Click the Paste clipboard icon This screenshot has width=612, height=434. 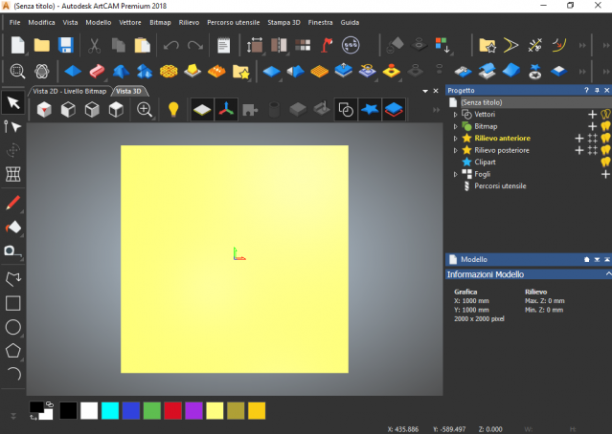[142, 45]
